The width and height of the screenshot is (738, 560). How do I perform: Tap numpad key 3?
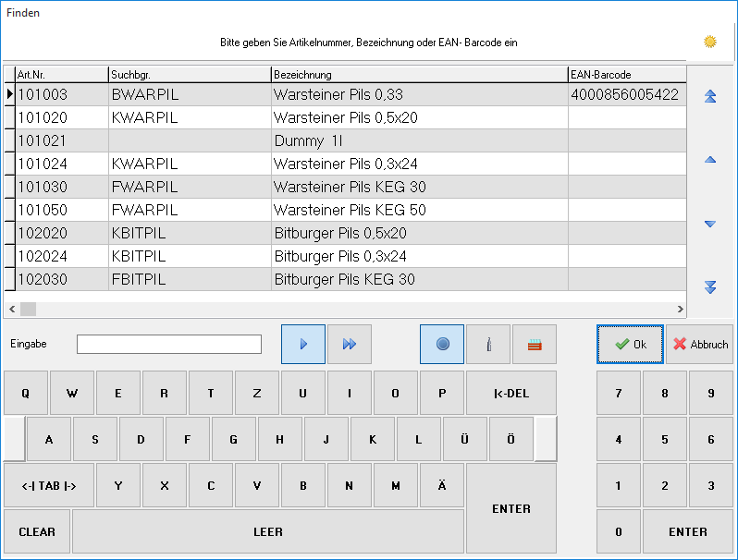710,486
